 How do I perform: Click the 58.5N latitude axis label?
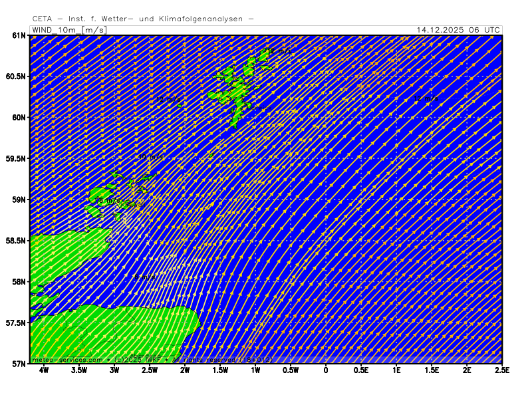tap(15, 241)
